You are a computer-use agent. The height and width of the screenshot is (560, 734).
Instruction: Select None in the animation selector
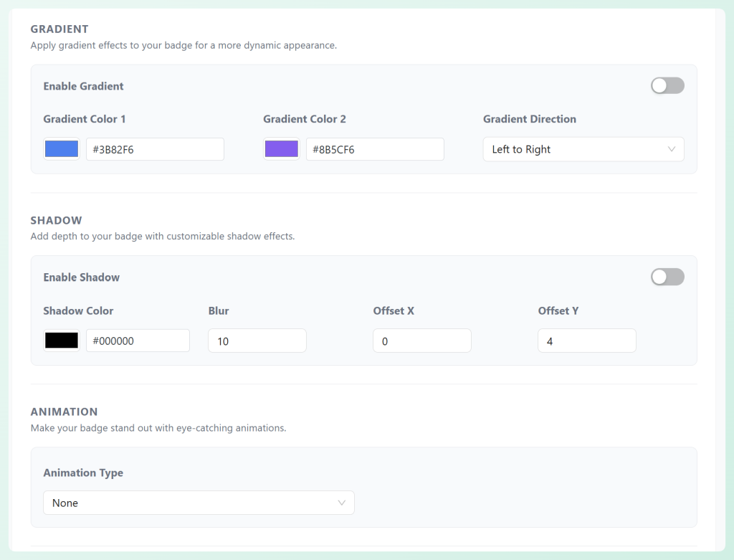click(199, 503)
